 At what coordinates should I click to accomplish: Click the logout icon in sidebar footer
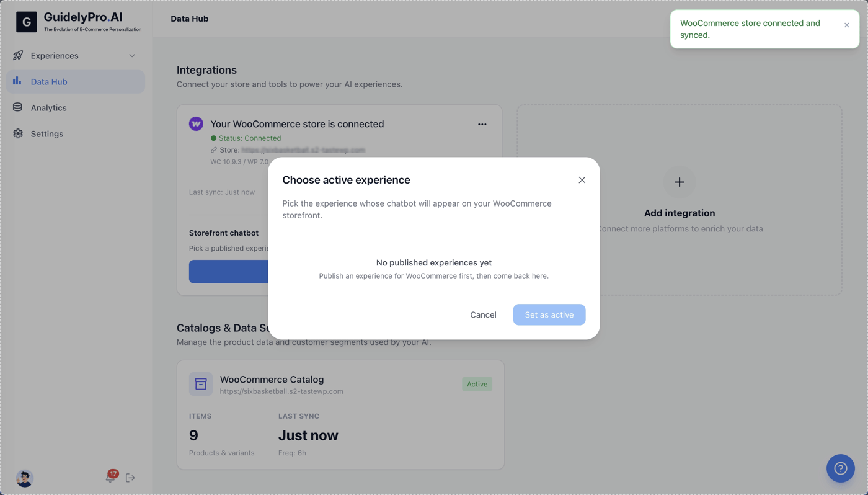click(130, 478)
